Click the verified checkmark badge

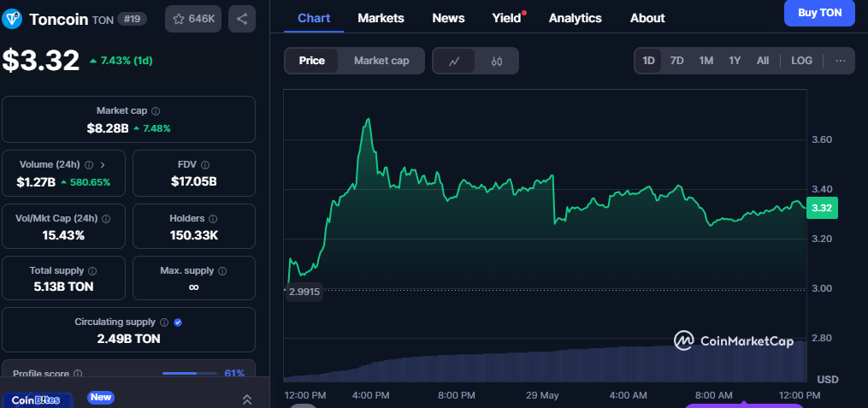pyautogui.click(x=178, y=322)
